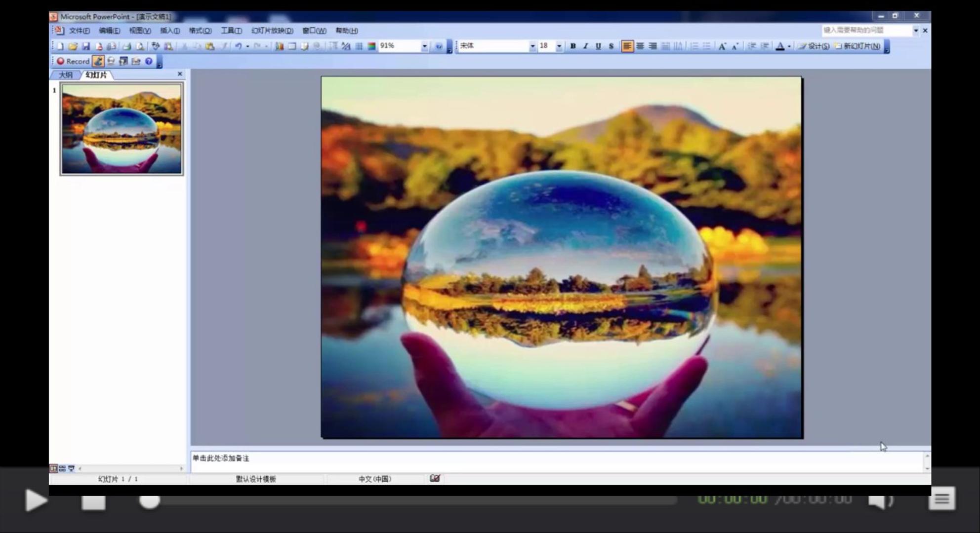Click the blue help icon in the Record toolbar
Viewport: 980px width, 533px height.
pyautogui.click(x=149, y=61)
